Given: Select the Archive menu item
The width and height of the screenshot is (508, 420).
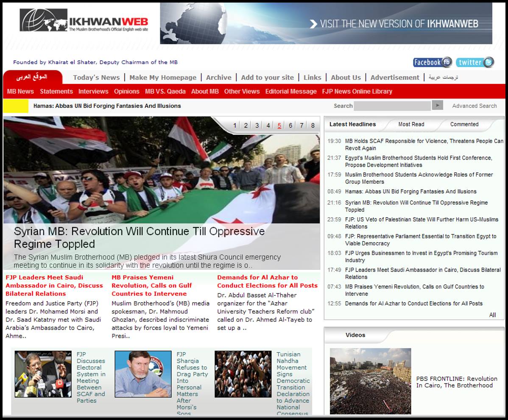Looking at the screenshot, I should point(218,77).
